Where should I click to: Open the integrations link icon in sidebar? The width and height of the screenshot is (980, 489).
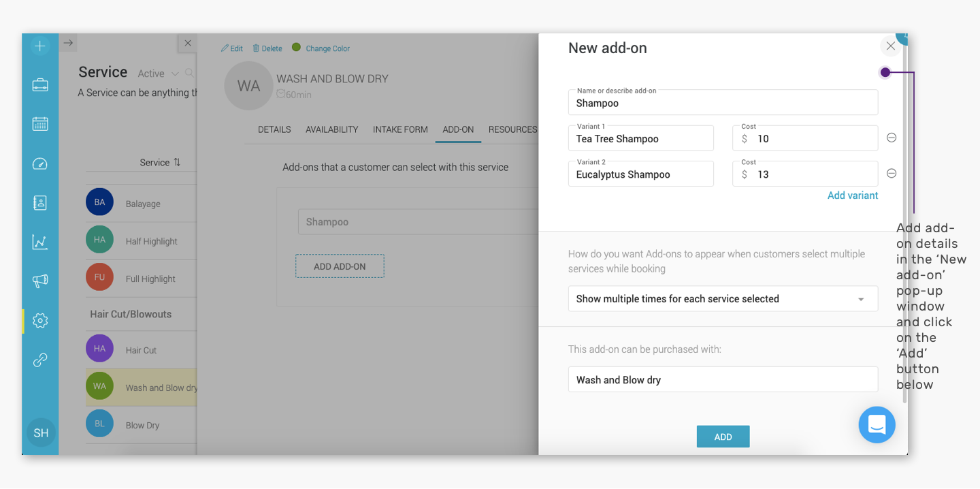40,360
